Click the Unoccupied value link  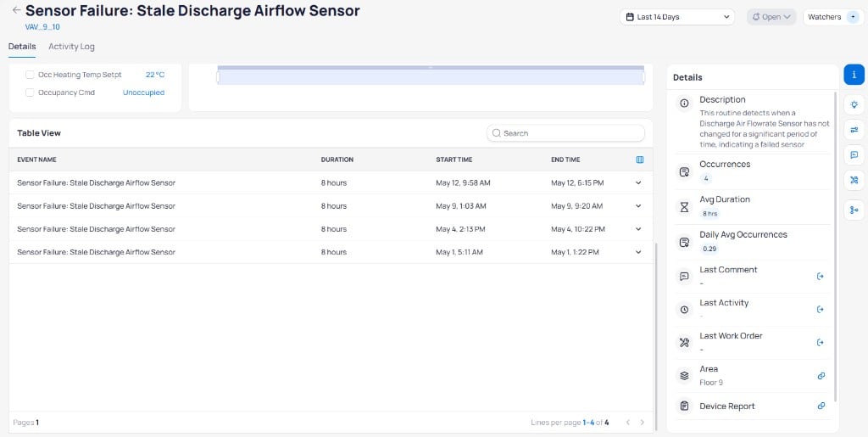[x=143, y=92]
